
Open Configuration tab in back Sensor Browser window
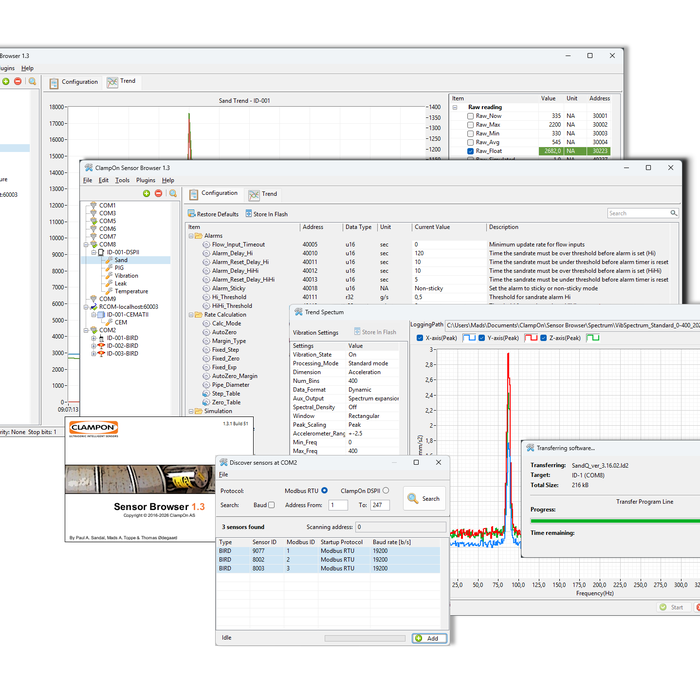(x=74, y=82)
